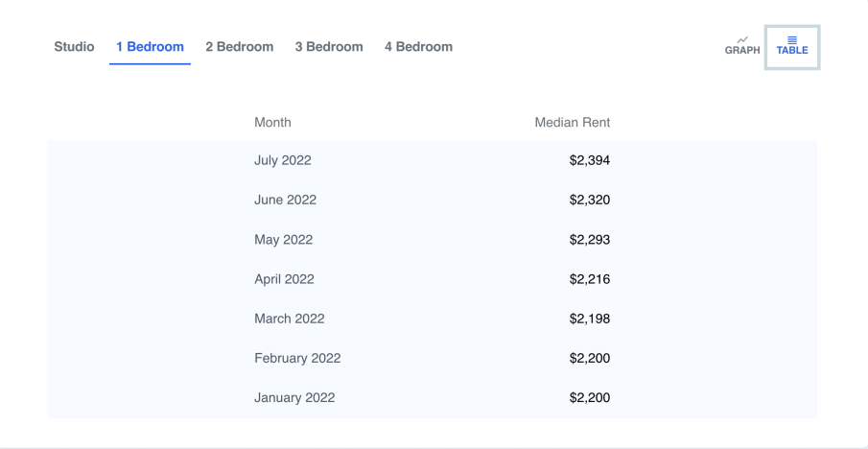View the 4 Bedroom tab
Image resolution: width=868 pixels, height=449 pixels.
click(x=418, y=47)
